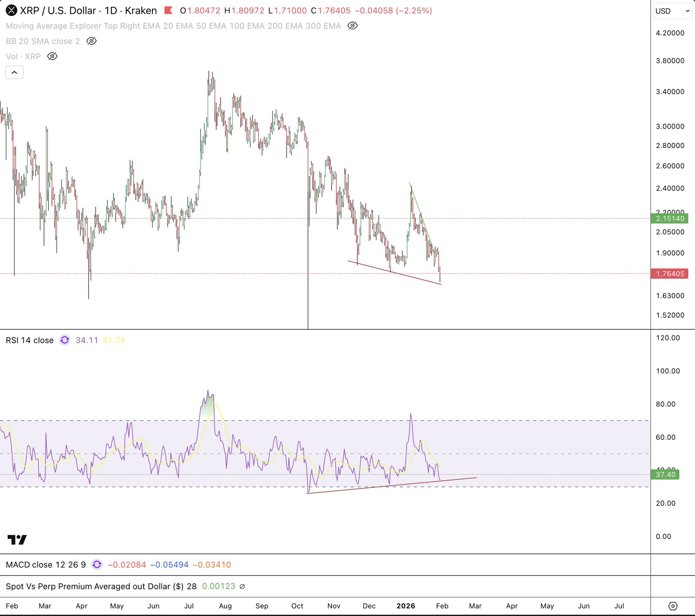Screen dimensions: 695x616
Task: Click the green 2.15140 price level label
Action: (x=669, y=218)
